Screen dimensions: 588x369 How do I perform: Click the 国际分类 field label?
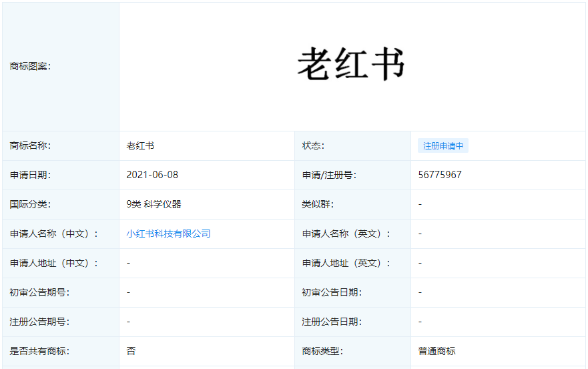31,204
